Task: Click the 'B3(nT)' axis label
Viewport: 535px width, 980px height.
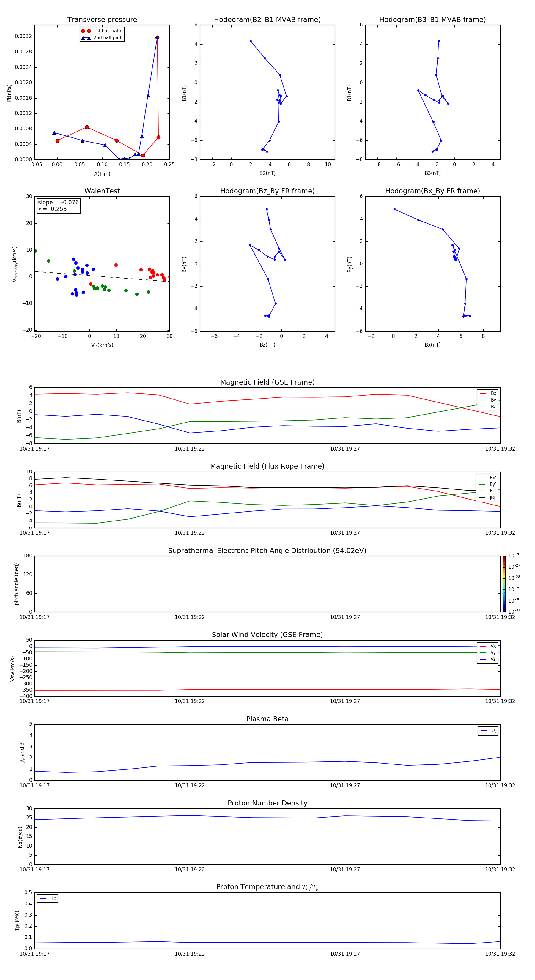Action: tap(432, 173)
